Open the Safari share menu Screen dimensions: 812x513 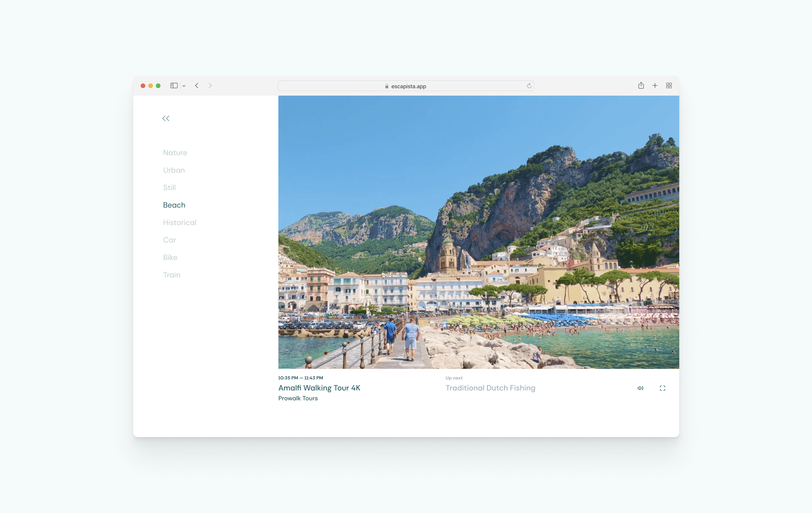[x=641, y=86]
